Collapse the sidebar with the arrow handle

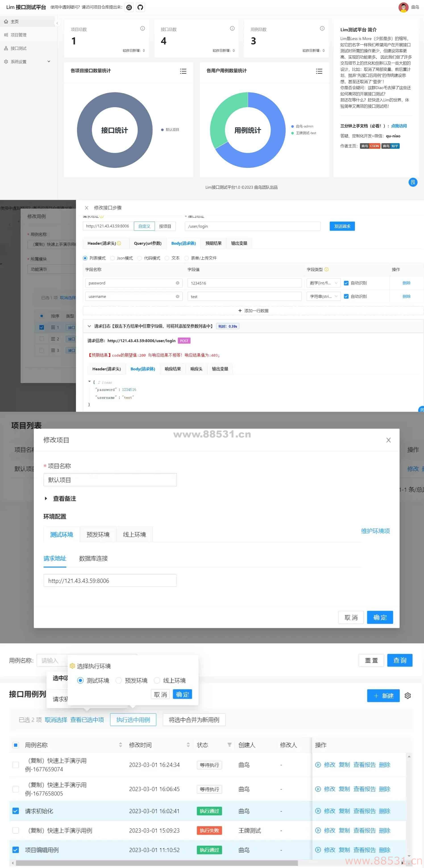pos(57,23)
